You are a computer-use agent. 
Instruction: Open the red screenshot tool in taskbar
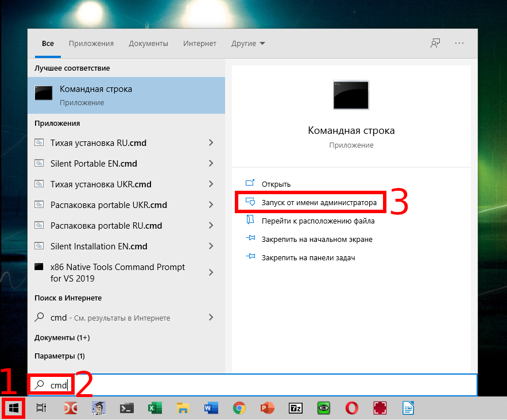(x=380, y=409)
